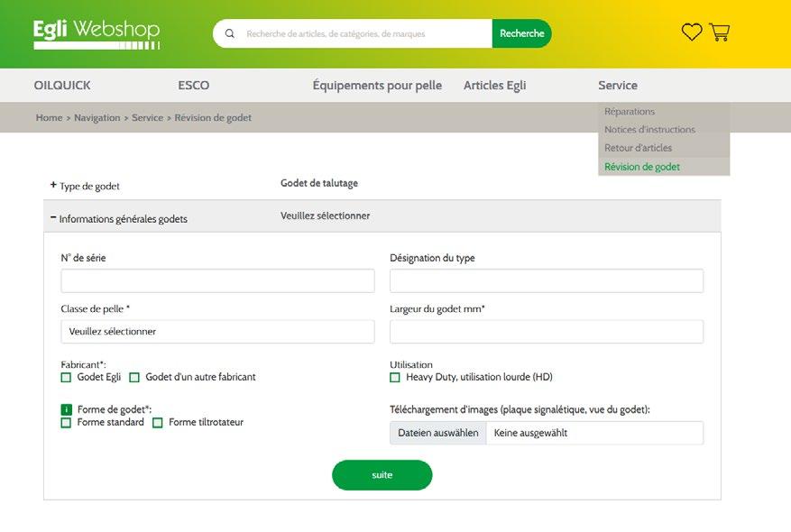The image size is (791, 532).
Task: Click the green suite button
Action: (382, 475)
